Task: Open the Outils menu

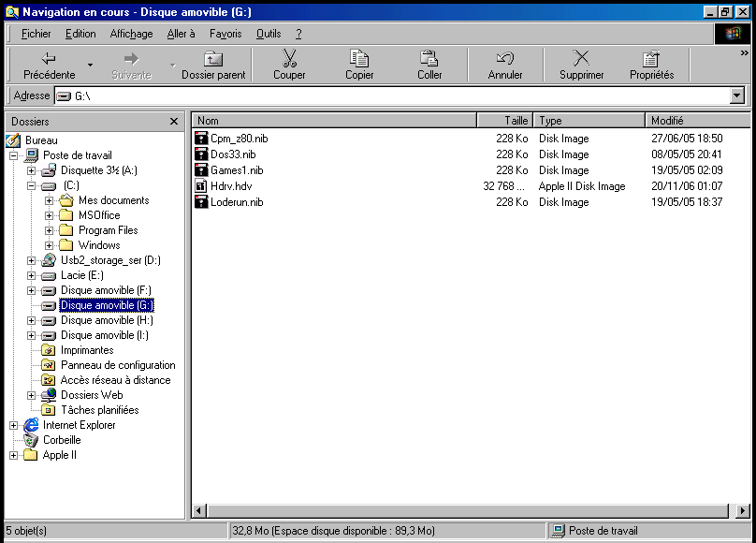Action: tap(269, 34)
